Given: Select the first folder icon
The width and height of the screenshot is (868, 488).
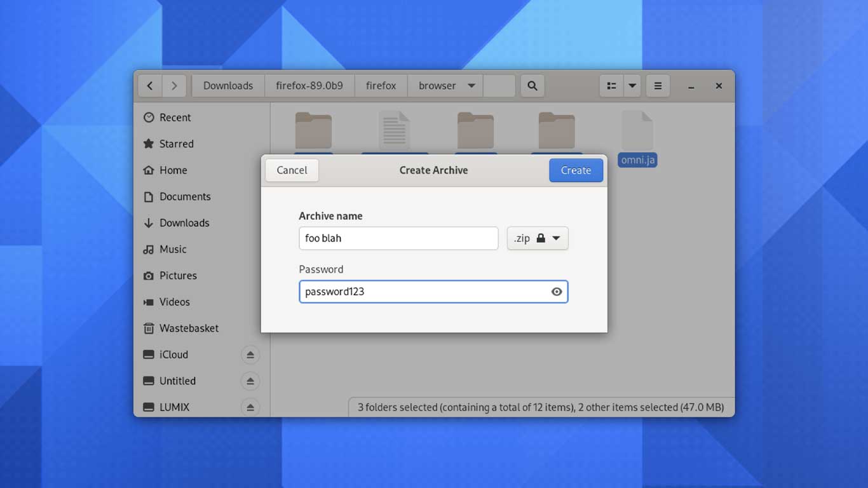Looking at the screenshot, I should (x=313, y=130).
